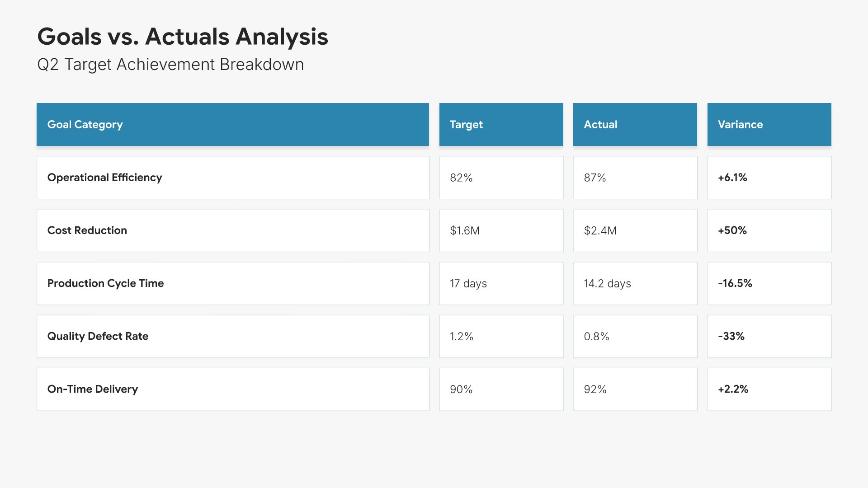Screen dimensions: 868x488
Task: Select the 14.2 days actual cell
Action: click(x=607, y=283)
